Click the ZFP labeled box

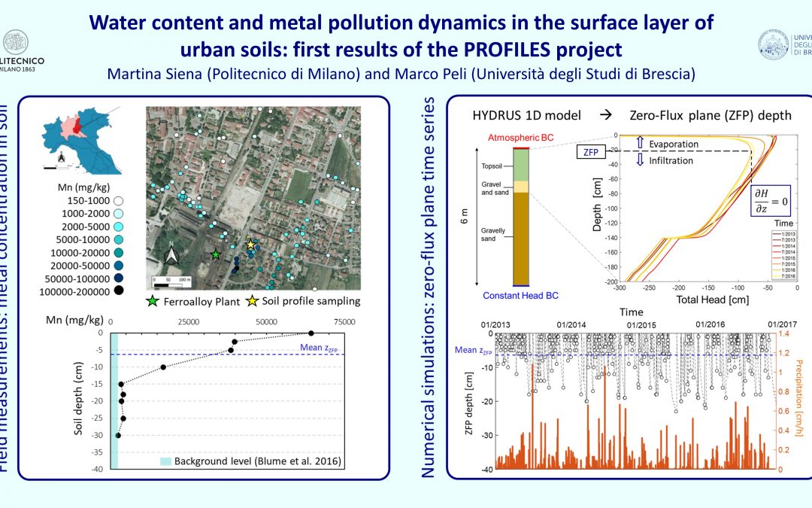pyautogui.click(x=592, y=152)
